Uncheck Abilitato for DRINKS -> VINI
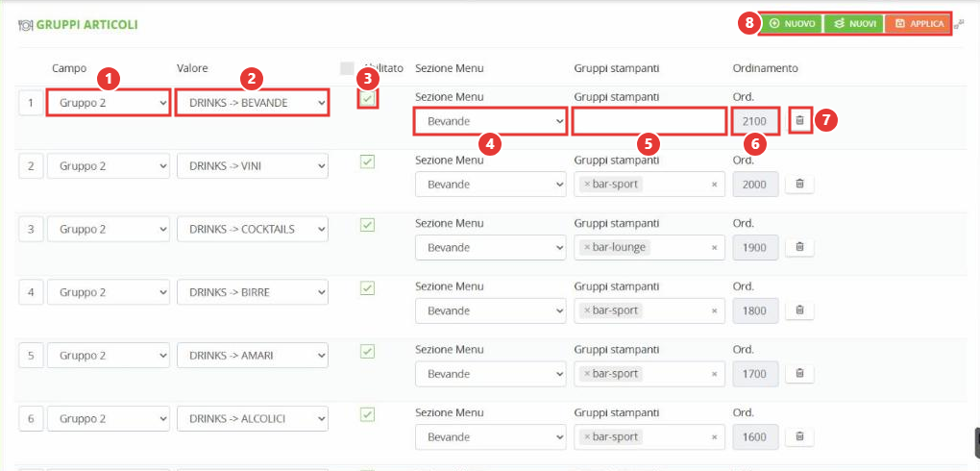980x471 pixels. (x=367, y=162)
